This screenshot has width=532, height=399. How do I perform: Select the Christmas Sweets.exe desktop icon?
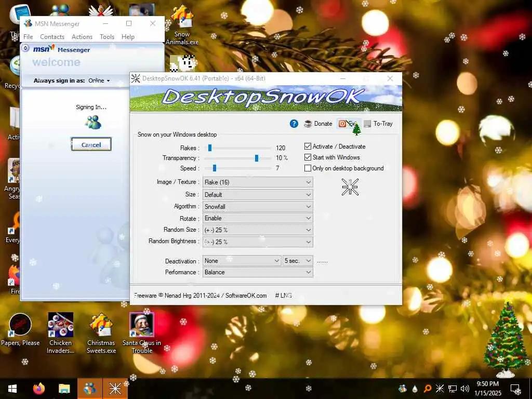click(x=101, y=332)
